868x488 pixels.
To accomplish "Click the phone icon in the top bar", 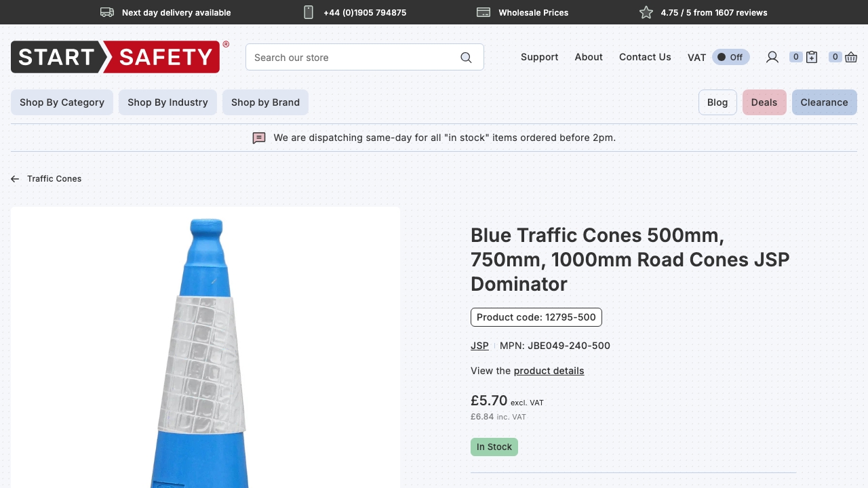I will pos(309,12).
